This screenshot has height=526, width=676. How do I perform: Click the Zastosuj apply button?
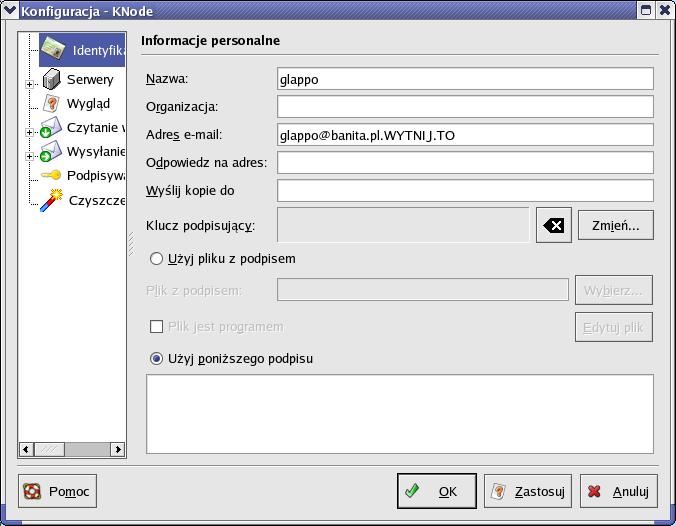point(527,491)
